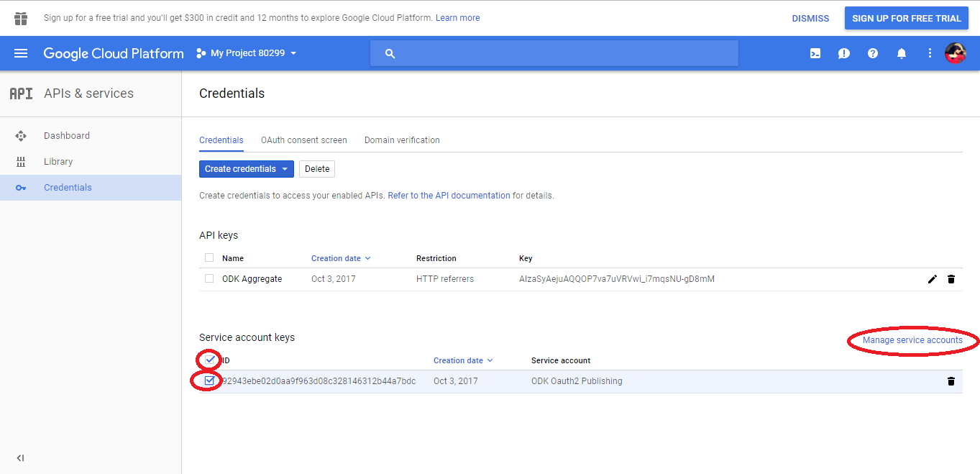Click the Credentials key icon
The width and height of the screenshot is (980, 474).
point(21,188)
